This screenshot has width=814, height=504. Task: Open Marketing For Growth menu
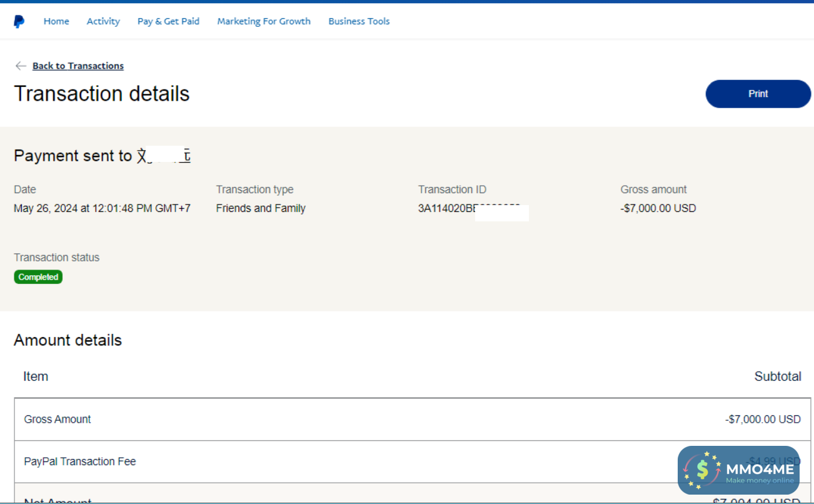[264, 21]
